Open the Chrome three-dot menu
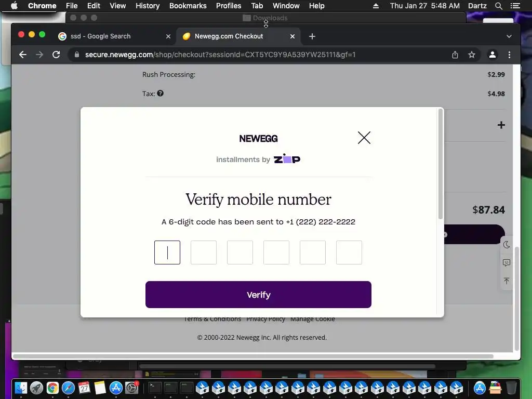This screenshot has height=399, width=532. click(509, 55)
